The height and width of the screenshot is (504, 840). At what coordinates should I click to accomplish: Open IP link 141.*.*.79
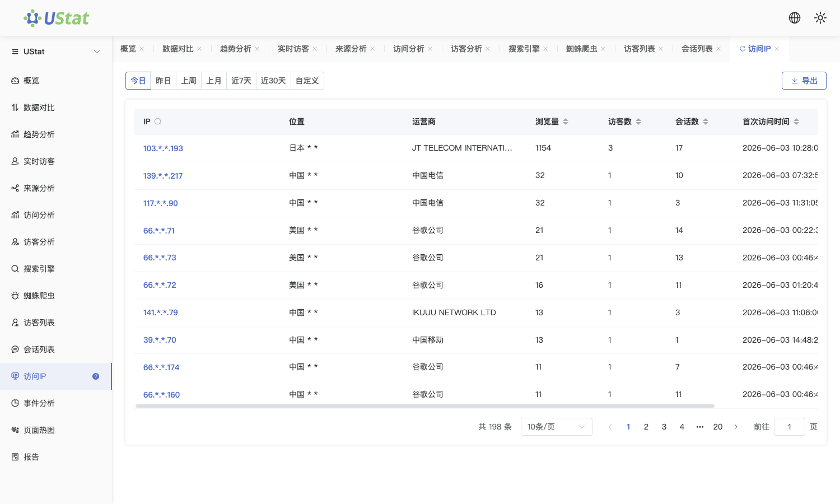[x=161, y=312]
